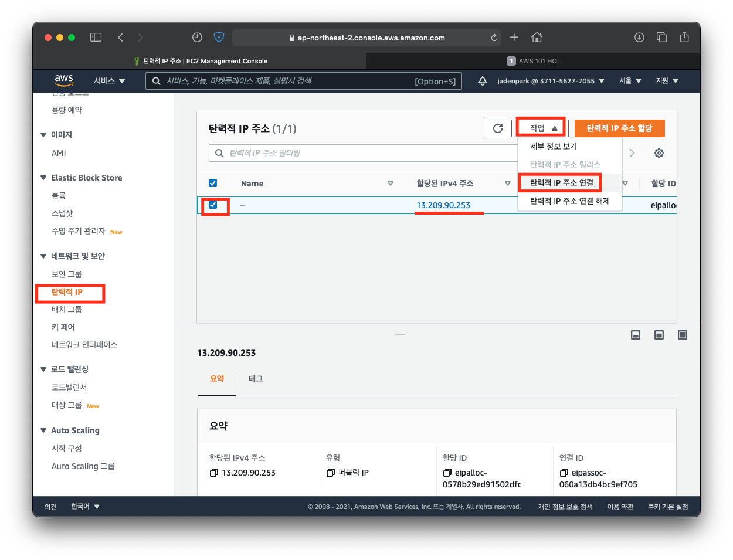Click the Safari address bar URL
733x560 pixels.
tap(371, 38)
